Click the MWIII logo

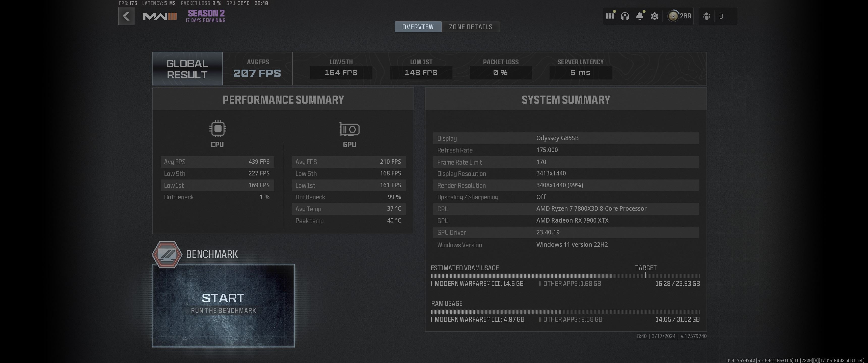click(x=160, y=16)
